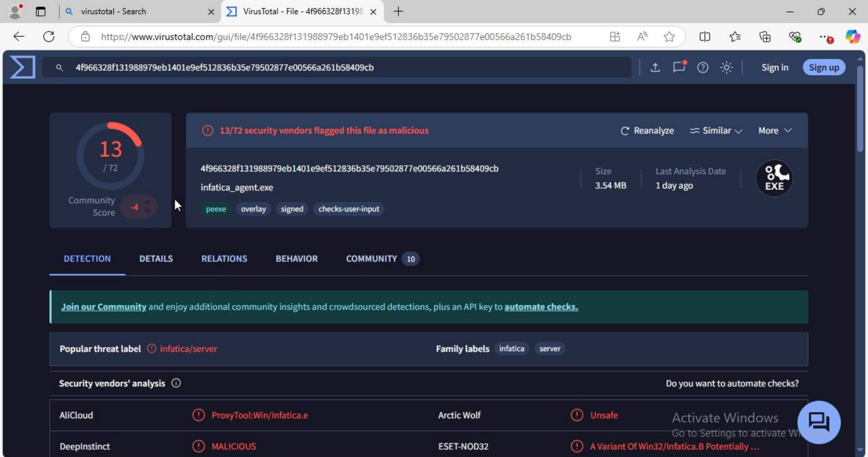Open Browser essentials heart icon
This screenshot has height=457, width=868.
[795, 37]
